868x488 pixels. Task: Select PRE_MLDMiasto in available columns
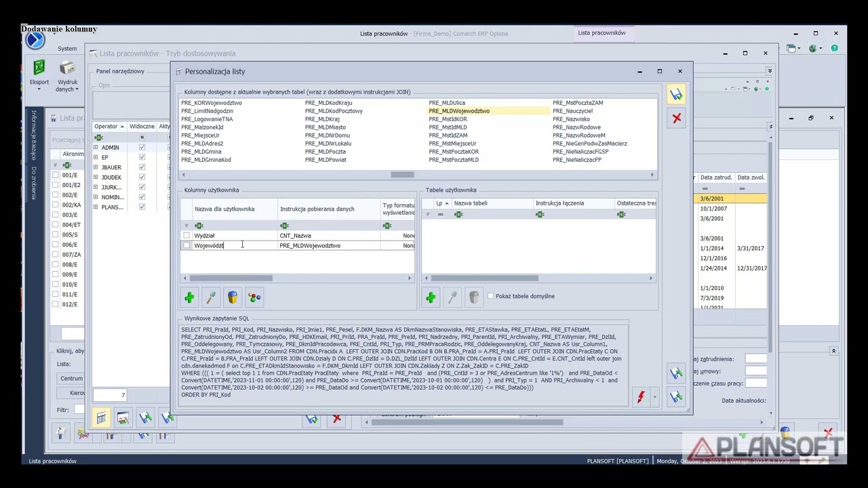point(325,127)
